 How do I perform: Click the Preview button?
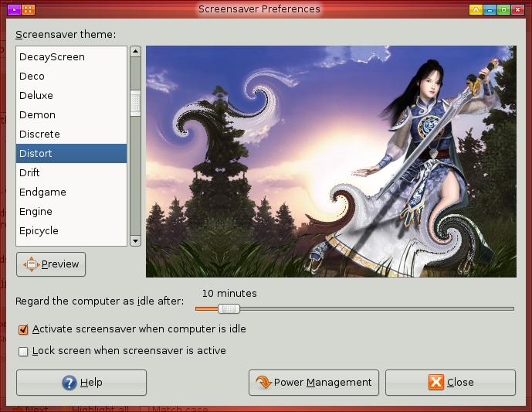tap(51, 264)
